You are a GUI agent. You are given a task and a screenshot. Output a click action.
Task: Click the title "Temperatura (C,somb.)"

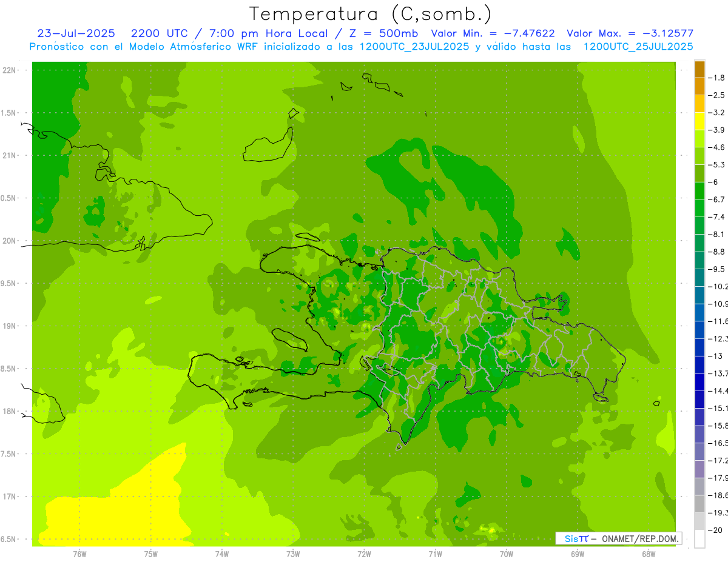coord(371,14)
